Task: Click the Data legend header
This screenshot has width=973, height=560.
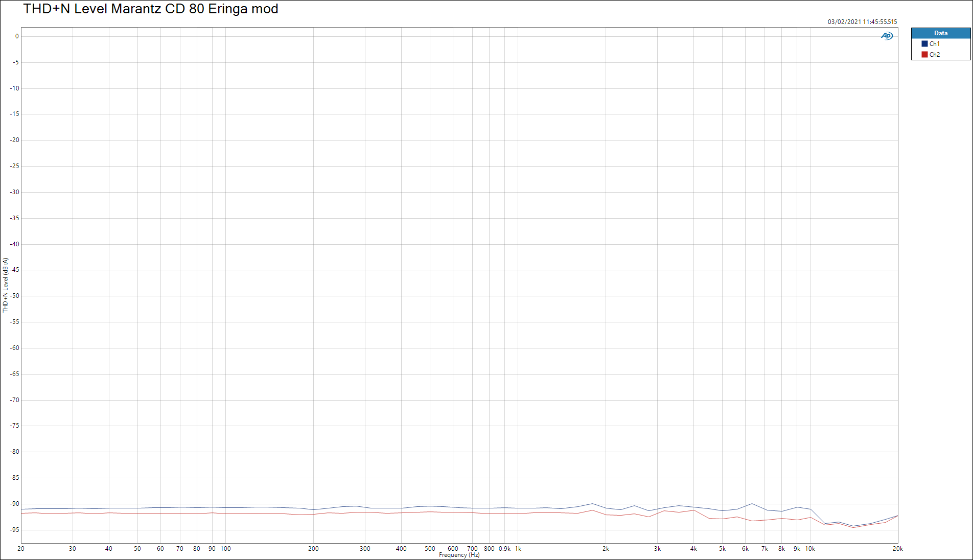Action: pos(940,33)
